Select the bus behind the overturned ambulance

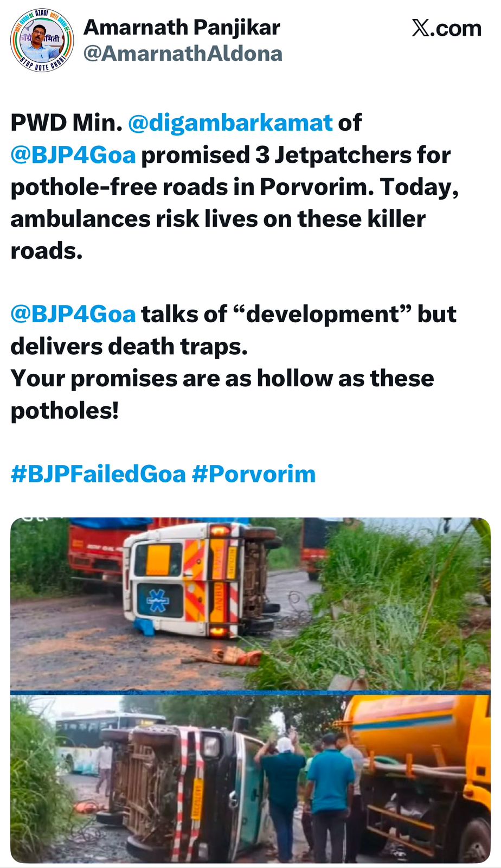tap(107, 741)
